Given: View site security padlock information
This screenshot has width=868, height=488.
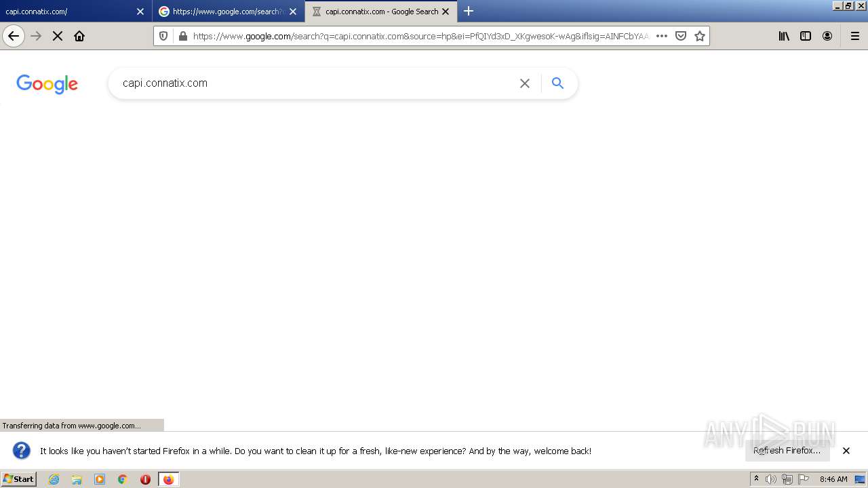Looking at the screenshot, I should [x=182, y=36].
